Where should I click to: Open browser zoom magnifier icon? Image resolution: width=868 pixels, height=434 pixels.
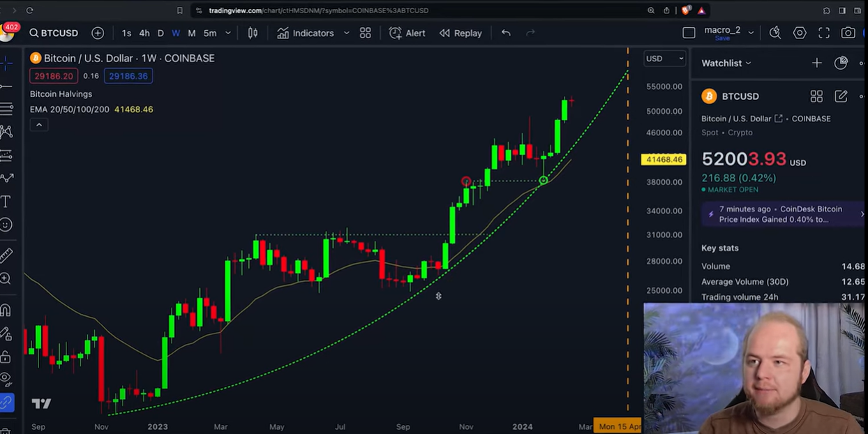click(651, 10)
